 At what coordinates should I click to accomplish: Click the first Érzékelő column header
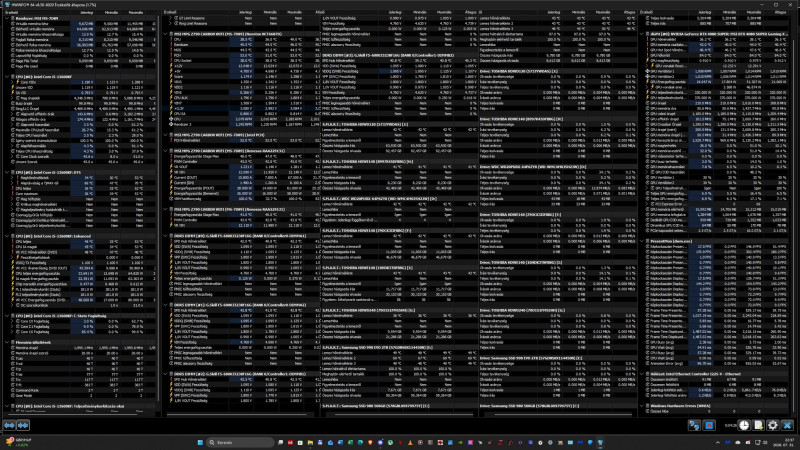click(x=11, y=12)
